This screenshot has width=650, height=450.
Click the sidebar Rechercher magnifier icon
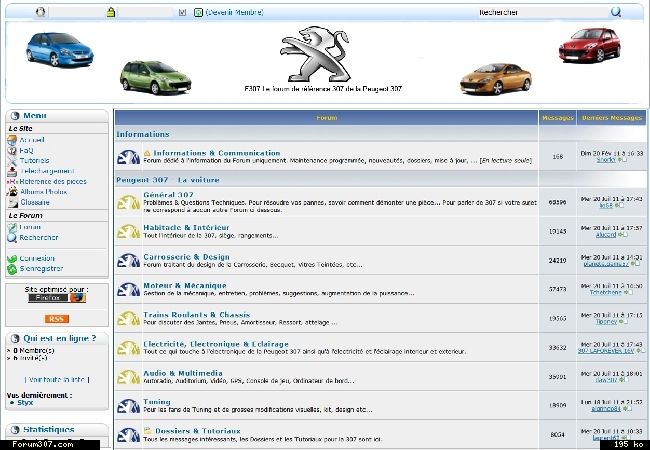pos(12,238)
